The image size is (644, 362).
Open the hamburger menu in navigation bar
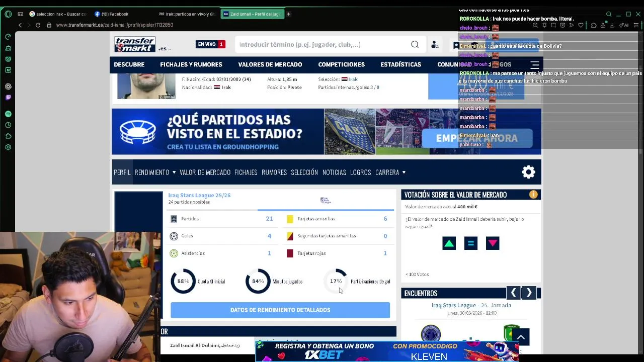(x=535, y=65)
